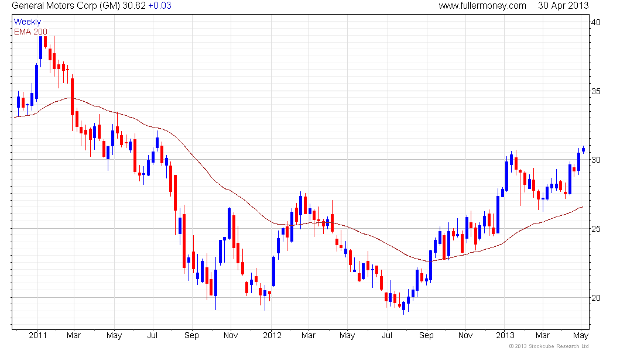This screenshot has height=351, width=644.
Task: Click the 30 price axis label
Action: (x=595, y=160)
